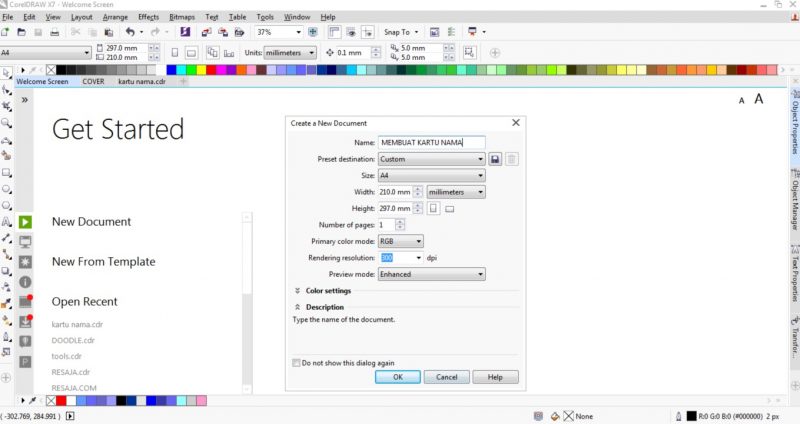Image resolution: width=800 pixels, height=424 pixels.
Task: Open the millimeters unit dropdown in dialog
Action: pos(456,192)
